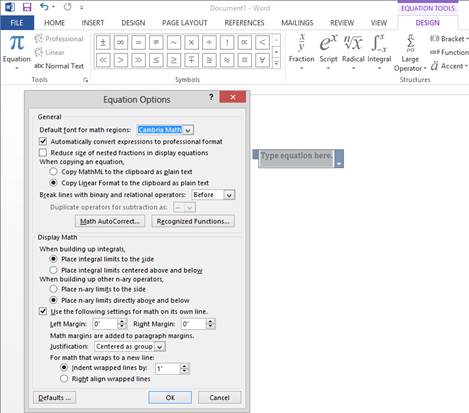Open the Radical structures gallery
This screenshot has height=413, width=469.
point(353,52)
